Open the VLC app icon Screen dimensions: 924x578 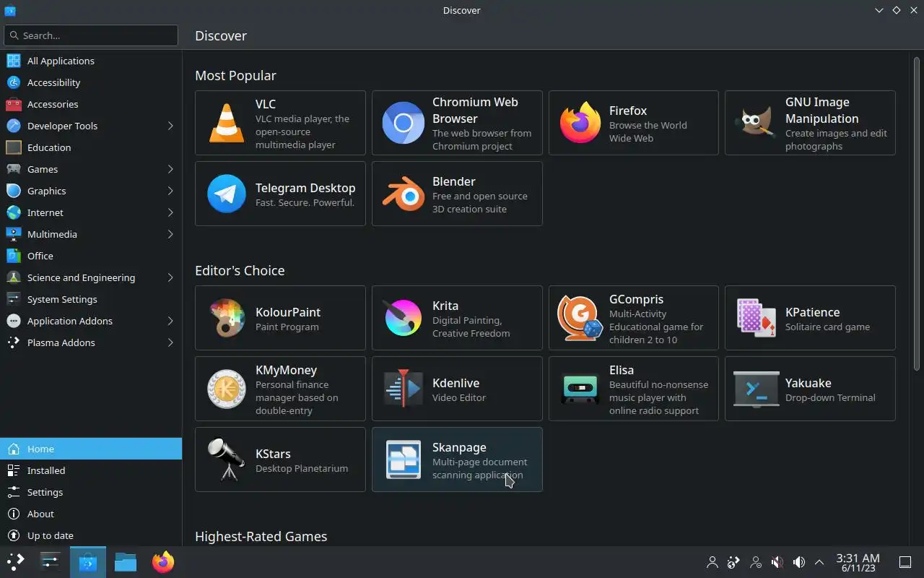coord(227,123)
